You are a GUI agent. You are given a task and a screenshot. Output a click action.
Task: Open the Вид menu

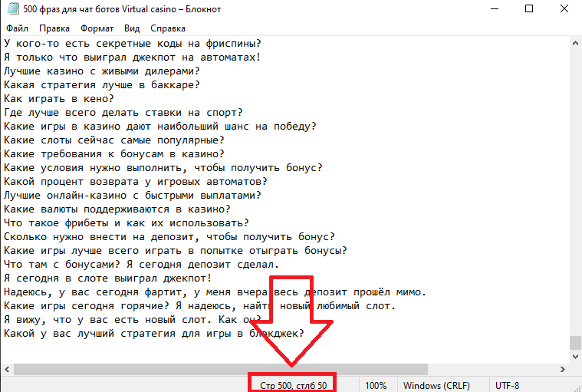point(132,28)
